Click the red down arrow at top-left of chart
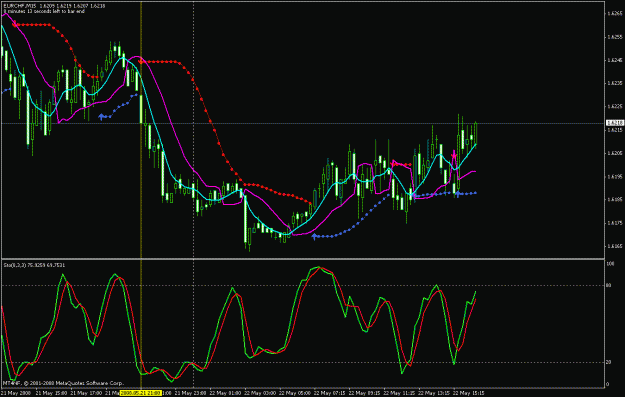 point(15,24)
